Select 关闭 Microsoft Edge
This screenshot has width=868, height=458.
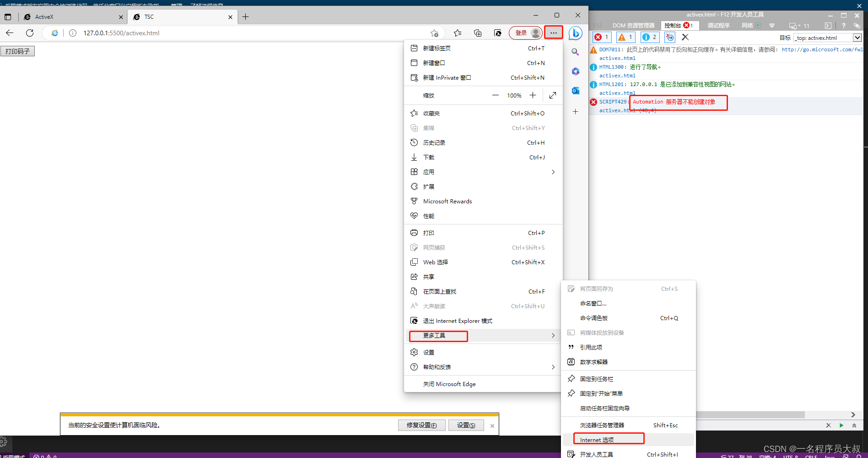click(x=483, y=384)
